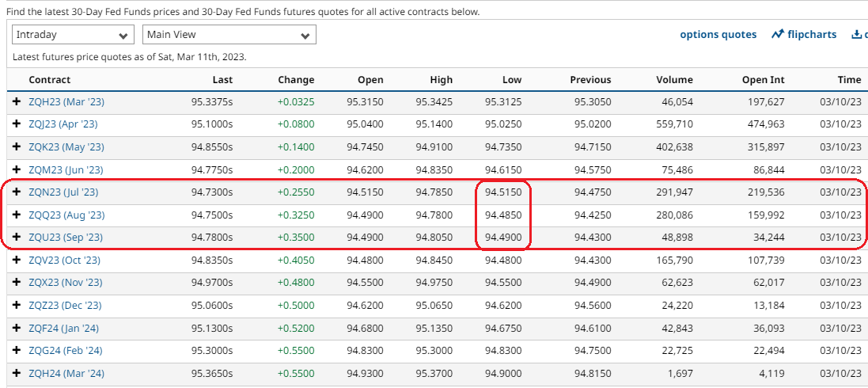Open the Main View dropdown
Screen dimensions: 868x388
click(229, 35)
